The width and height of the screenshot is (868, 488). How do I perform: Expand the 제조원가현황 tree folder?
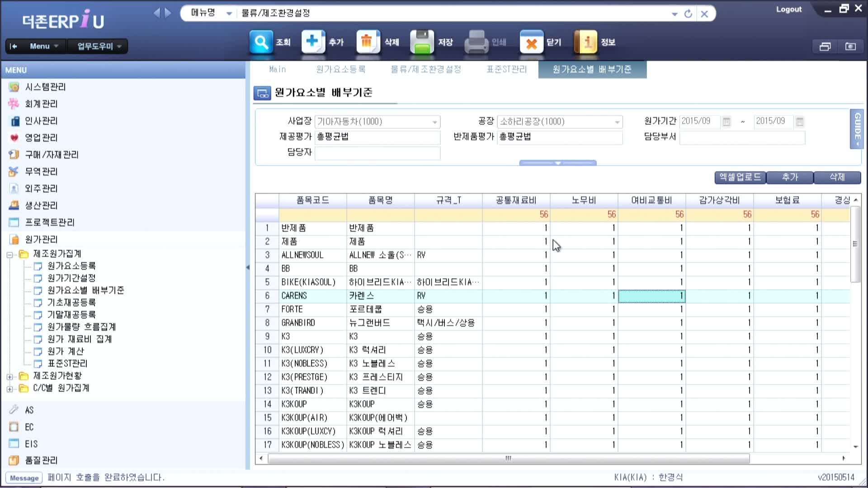pos(10,376)
